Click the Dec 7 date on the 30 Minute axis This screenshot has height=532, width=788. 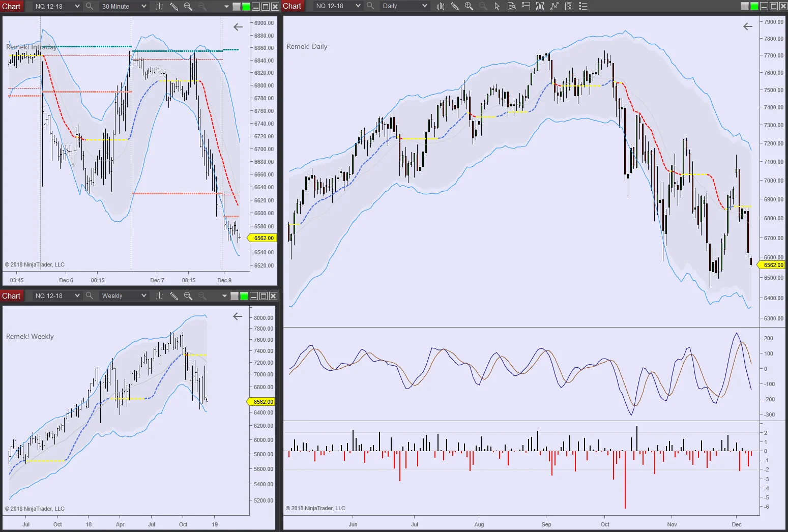click(x=157, y=280)
